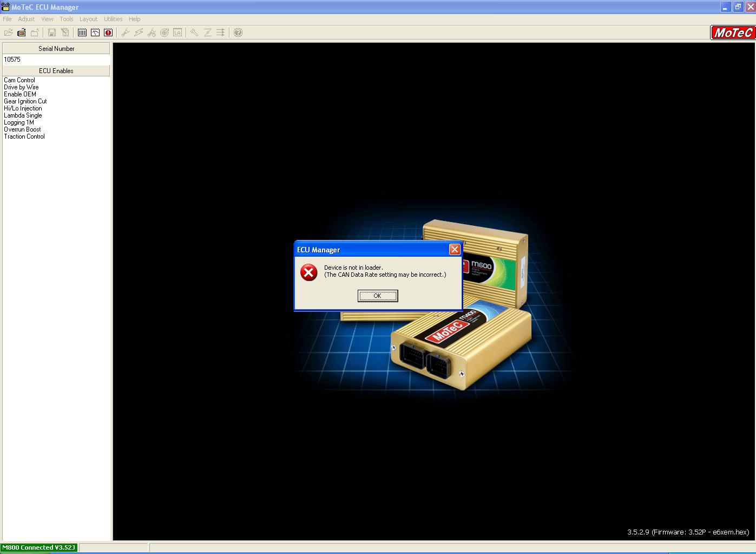The width and height of the screenshot is (756, 554).
Task: Select Drive by Wire entry
Action: pos(22,87)
